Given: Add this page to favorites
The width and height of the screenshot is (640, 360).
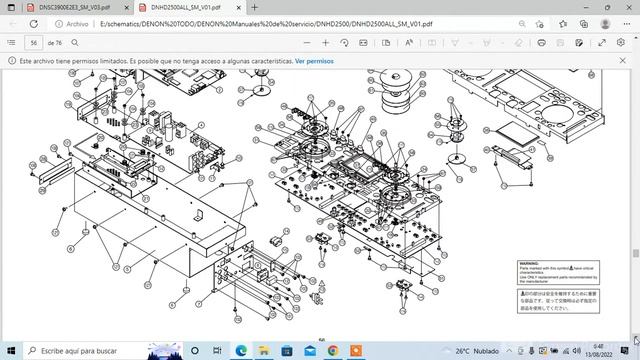Looking at the screenshot, I should tap(540, 24).
